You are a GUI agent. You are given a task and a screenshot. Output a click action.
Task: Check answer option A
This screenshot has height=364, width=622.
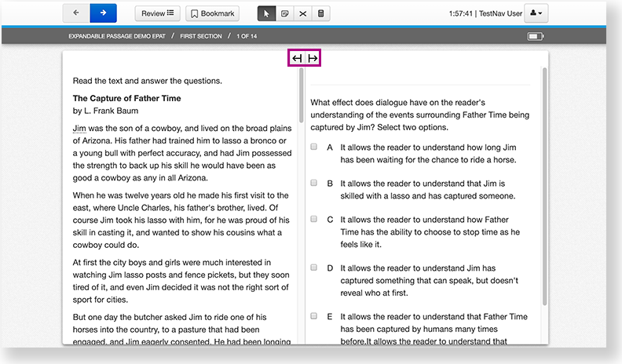(x=314, y=147)
